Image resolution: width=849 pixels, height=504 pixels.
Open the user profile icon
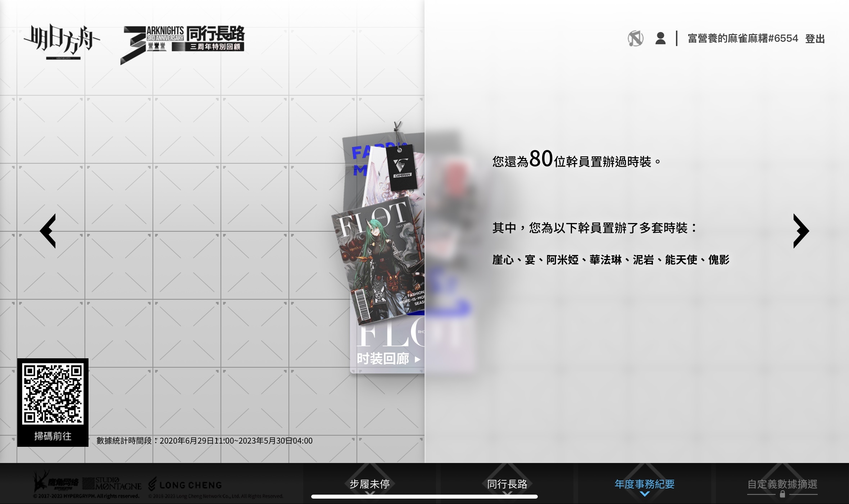coord(660,38)
